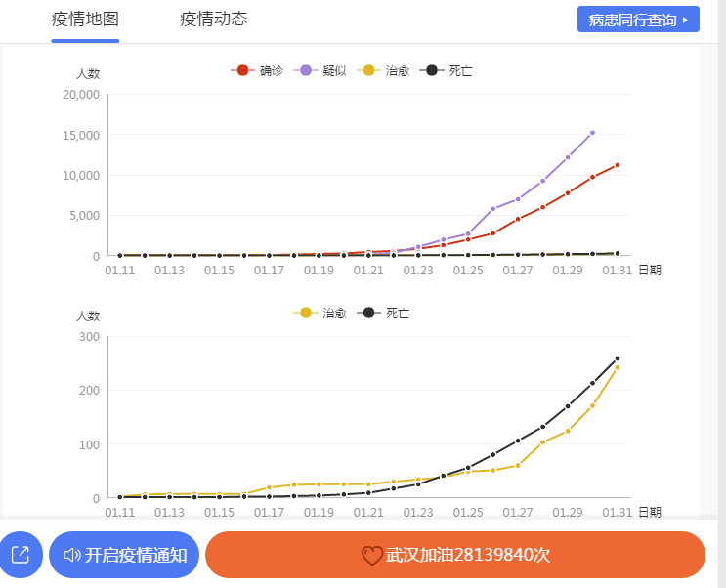Click the 01.31 death count data point
The image size is (726, 588).
click(618, 358)
